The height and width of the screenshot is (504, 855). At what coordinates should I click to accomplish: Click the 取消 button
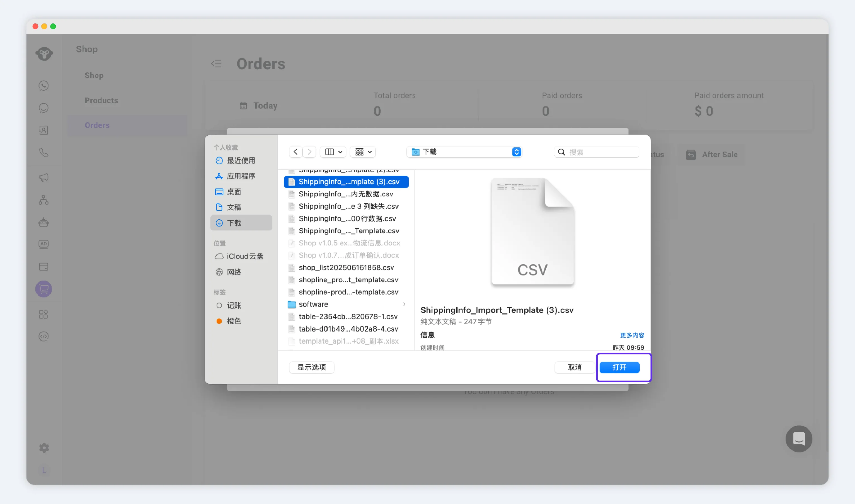point(575,367)
